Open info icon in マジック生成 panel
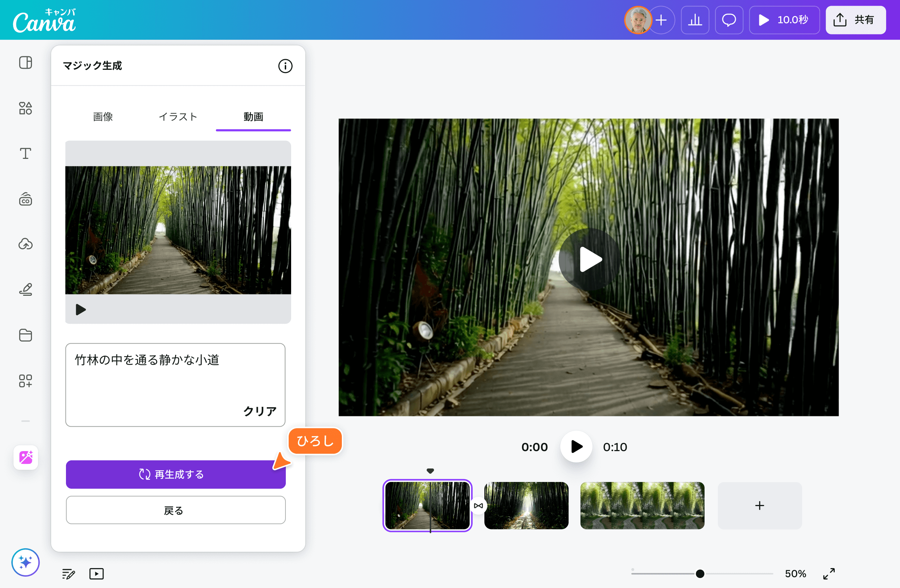900x588 pixels. tap(285, 66)
